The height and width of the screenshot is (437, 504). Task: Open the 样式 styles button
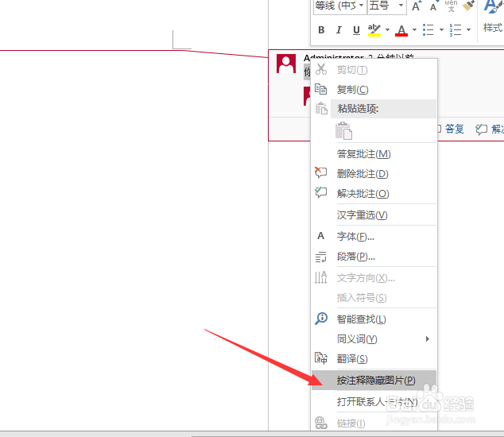click(x=492, y=17)
